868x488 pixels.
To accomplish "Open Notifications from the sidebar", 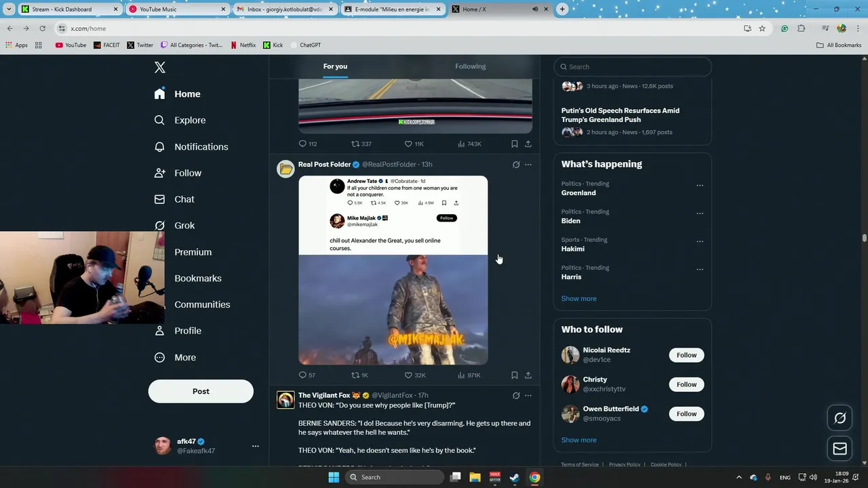I will click(x=191, y=146).
